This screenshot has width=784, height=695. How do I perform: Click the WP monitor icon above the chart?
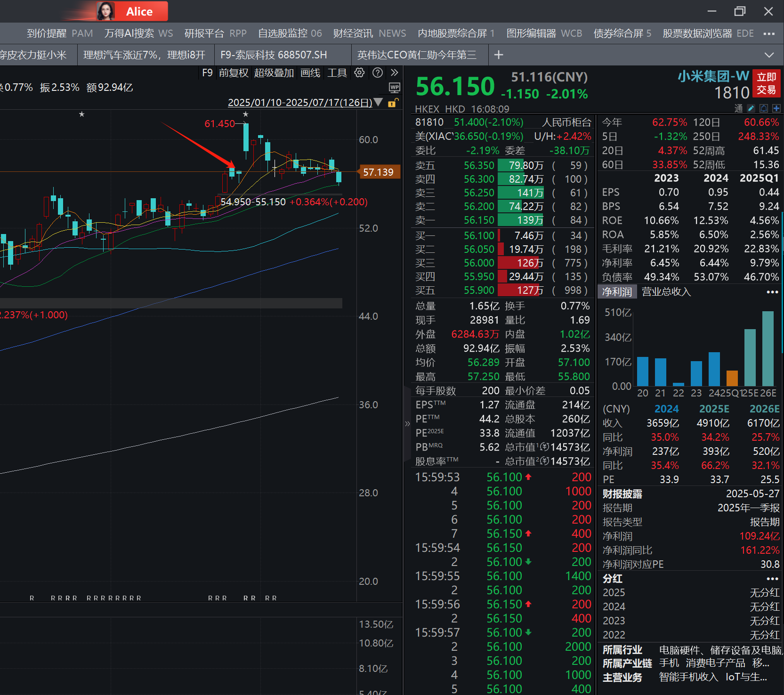tap(395, 88)
